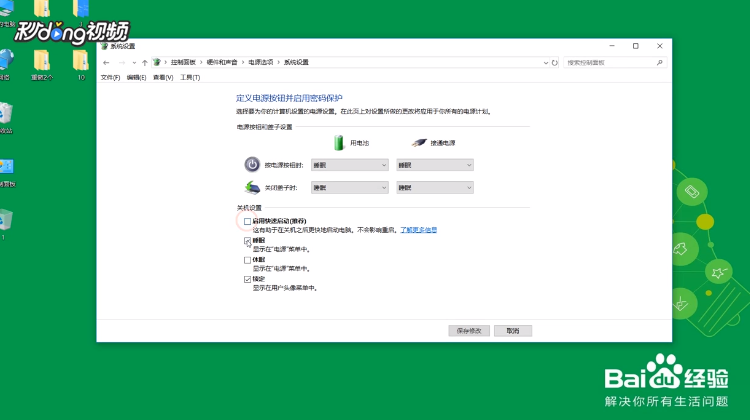The image size is (750, 420).
Task: Click 控制面板 in the breadcrumb
Action: [183, 62]
